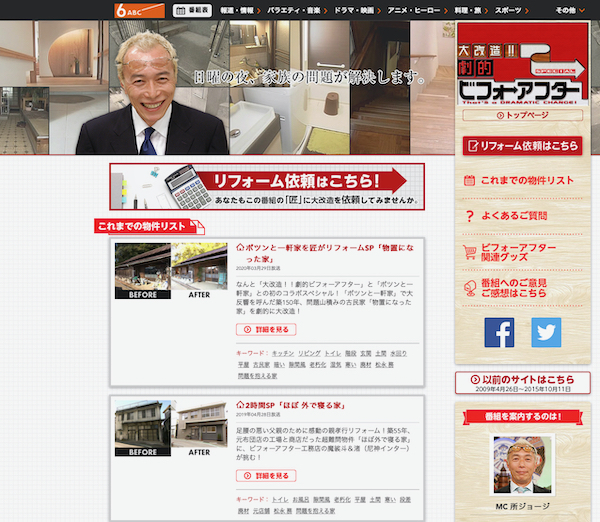Open 2時間SP「ほぼ 外で寝る家」 title
Screen dimensions: 600x522
290,405
